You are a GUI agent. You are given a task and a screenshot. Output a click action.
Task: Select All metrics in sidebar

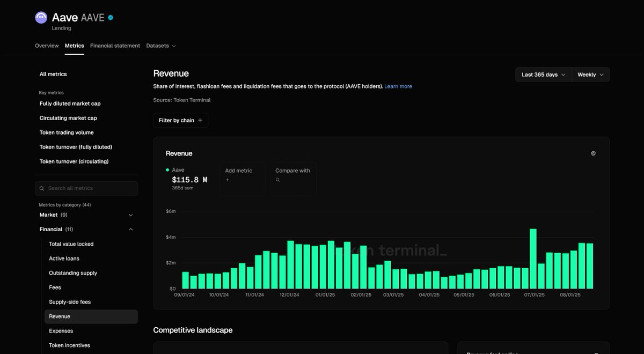click(x=53, y=74)
